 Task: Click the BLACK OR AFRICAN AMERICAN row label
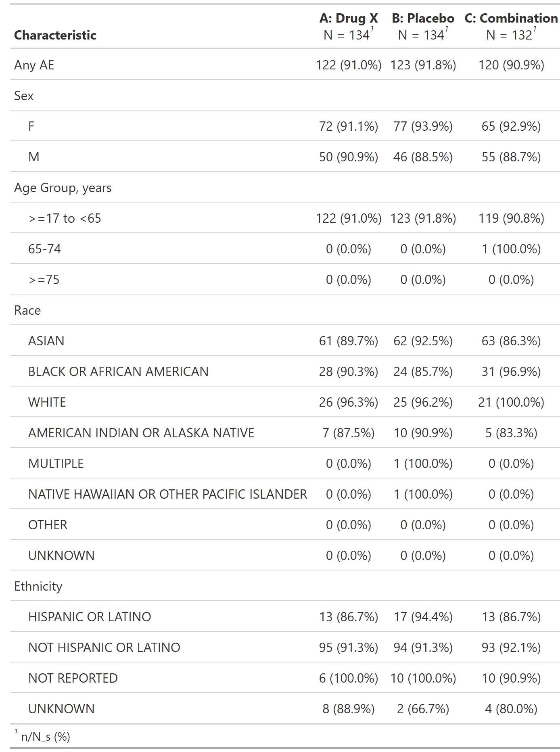(x=118, y=372)
